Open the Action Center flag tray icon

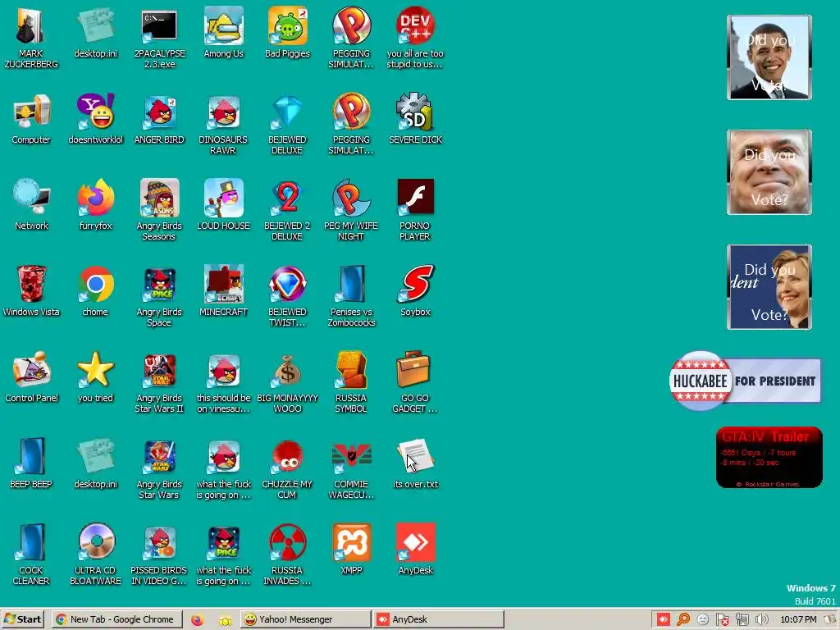722,620
